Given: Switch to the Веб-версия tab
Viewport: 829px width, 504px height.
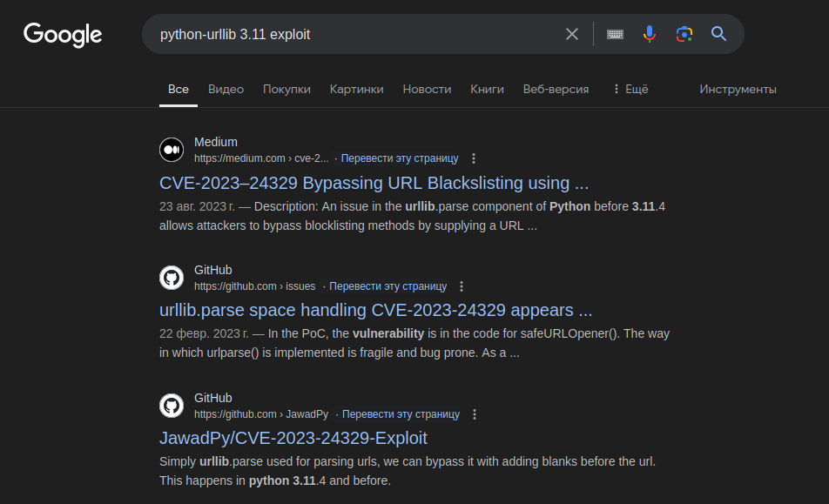Looking at the screenshot, I should [x=556, y=90].
